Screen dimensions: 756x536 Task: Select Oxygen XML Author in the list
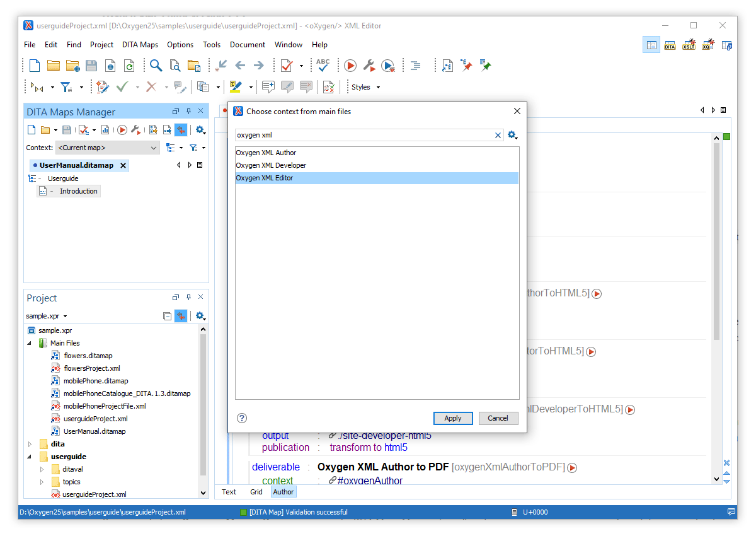(377, 153)
